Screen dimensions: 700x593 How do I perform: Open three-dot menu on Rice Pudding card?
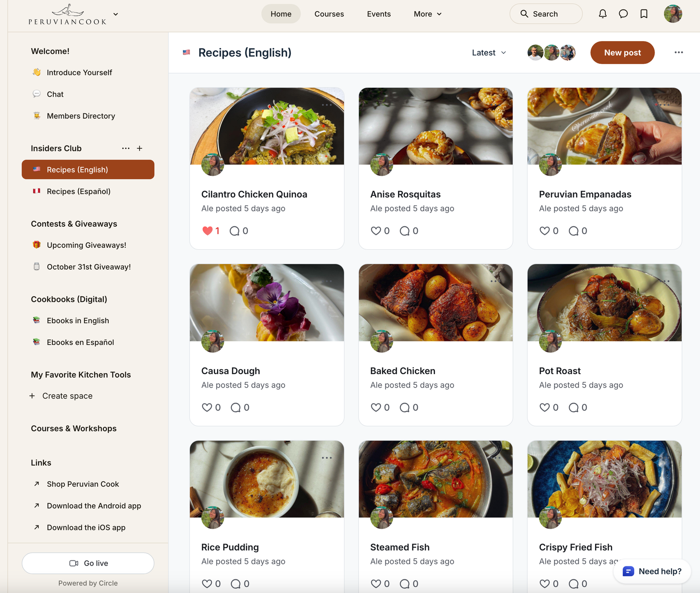pos(327,458)
